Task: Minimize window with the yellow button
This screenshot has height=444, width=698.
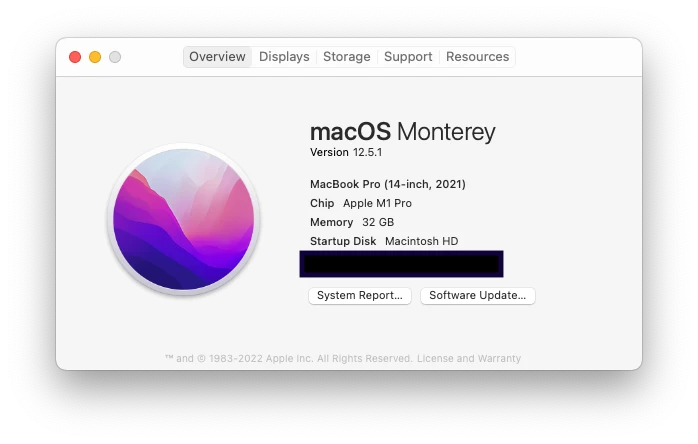Action: point(95,57)
